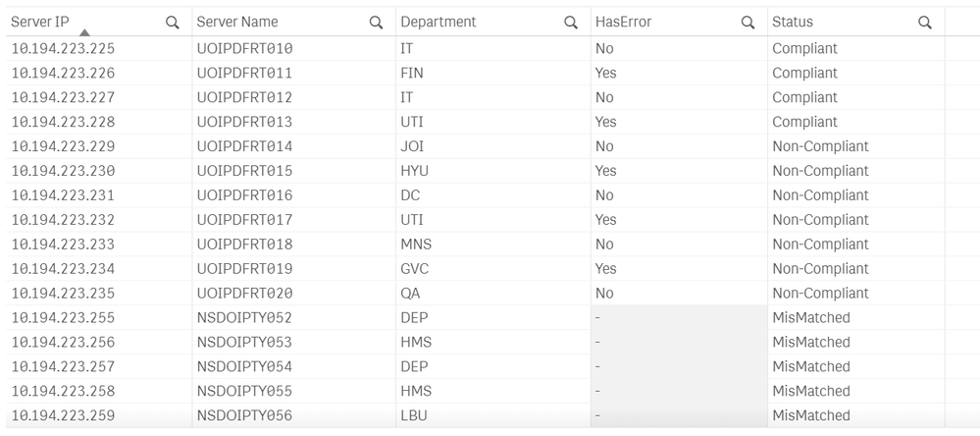The image size is (980, 436).
Task: Click the search icon in Server IP column
Action: [x=173, y=23]
